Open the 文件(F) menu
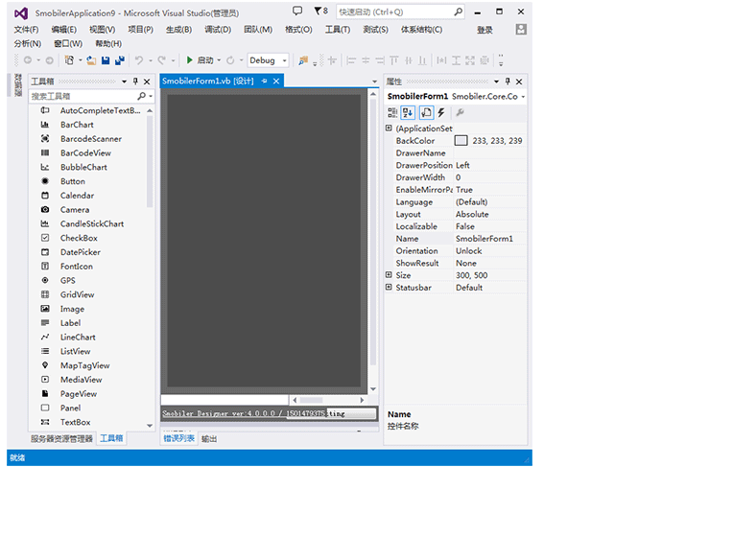The image size is (756, 537). point(26,30)
